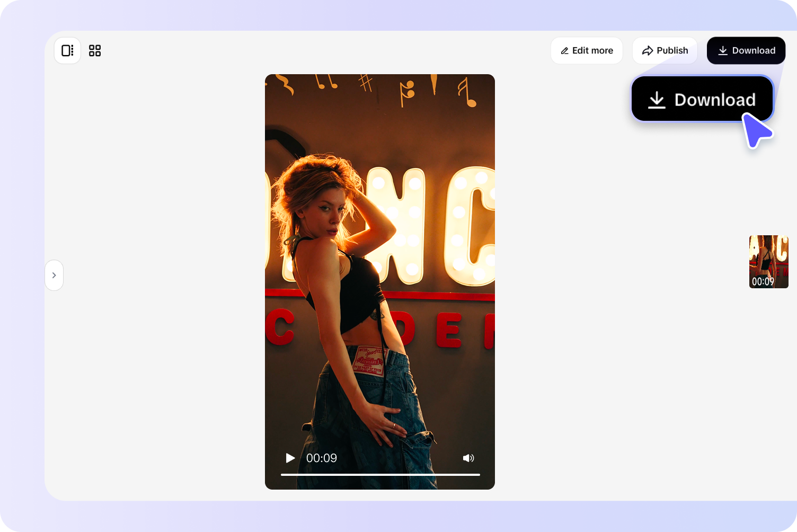Click the share arrow icon beside Publish
This screenshot has width=797, height=532.
coord(648,50)
